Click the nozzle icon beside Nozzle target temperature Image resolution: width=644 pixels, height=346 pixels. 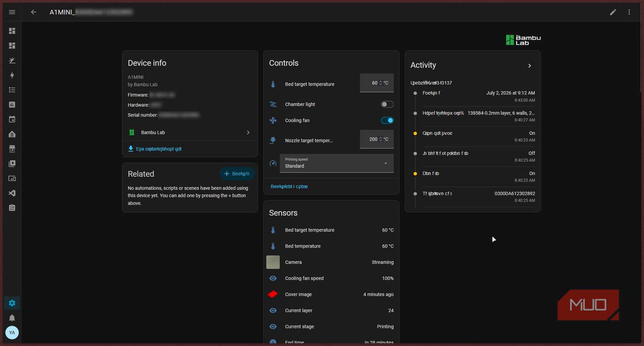273,140
